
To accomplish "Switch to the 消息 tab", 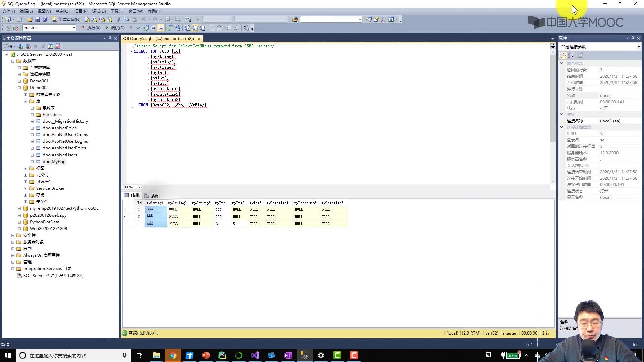I will point(151,196).
